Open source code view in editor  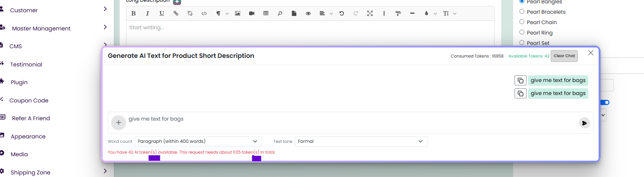[204, 13]
